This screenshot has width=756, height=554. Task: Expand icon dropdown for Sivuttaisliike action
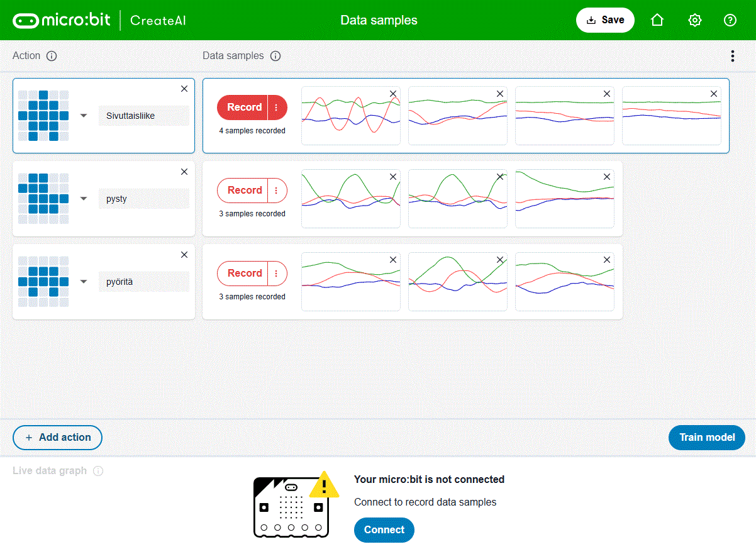(x=84, y=116)
